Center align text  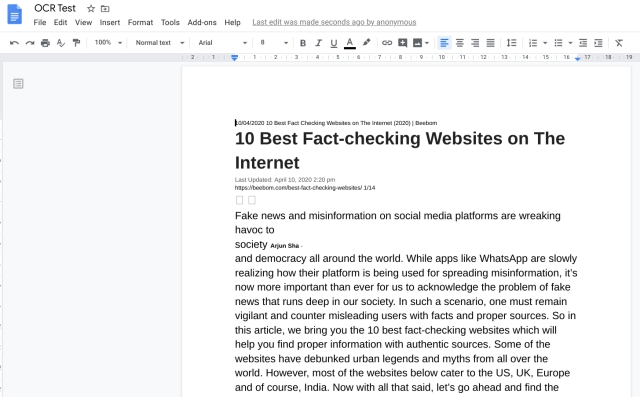[x=460, y=42]
